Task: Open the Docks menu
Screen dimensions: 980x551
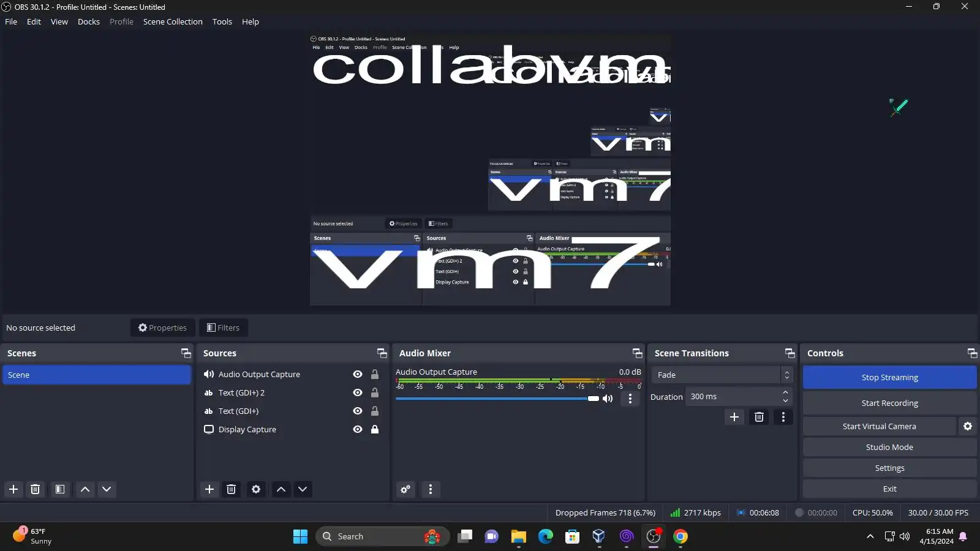Action: 89,21
